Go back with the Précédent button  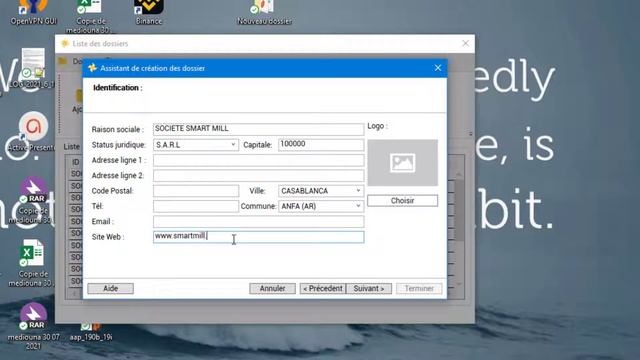(x=322, y=289)
